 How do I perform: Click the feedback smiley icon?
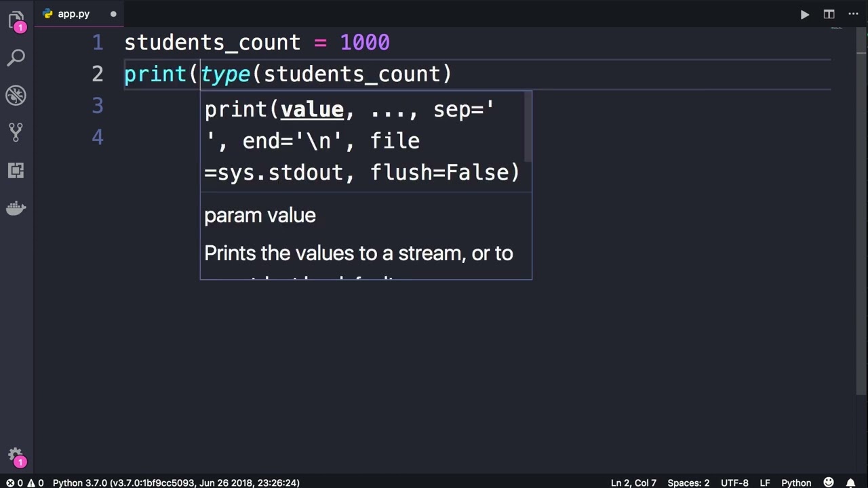tap(829, 483)
